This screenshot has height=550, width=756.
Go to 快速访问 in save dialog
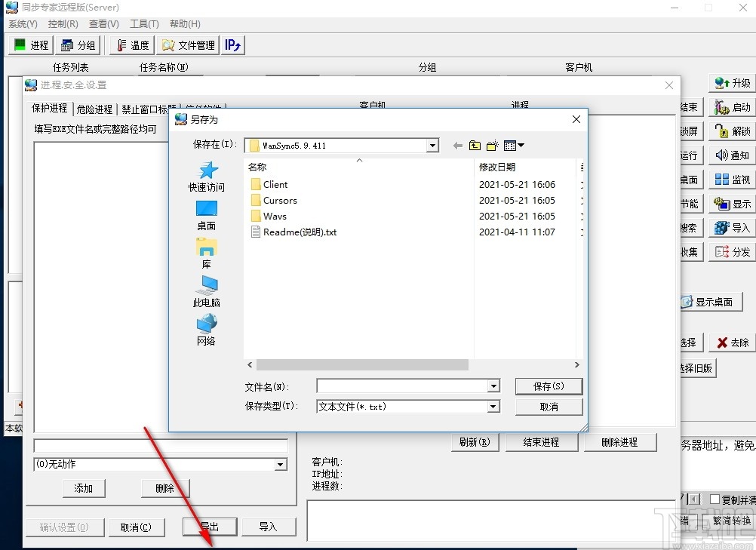point(207,177)
